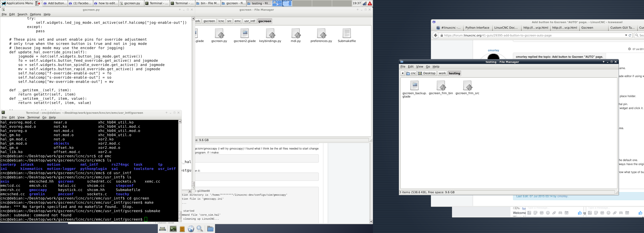Open emoji picker in left chat box
This screenshot has width=644, height=233.
(548, 213)
